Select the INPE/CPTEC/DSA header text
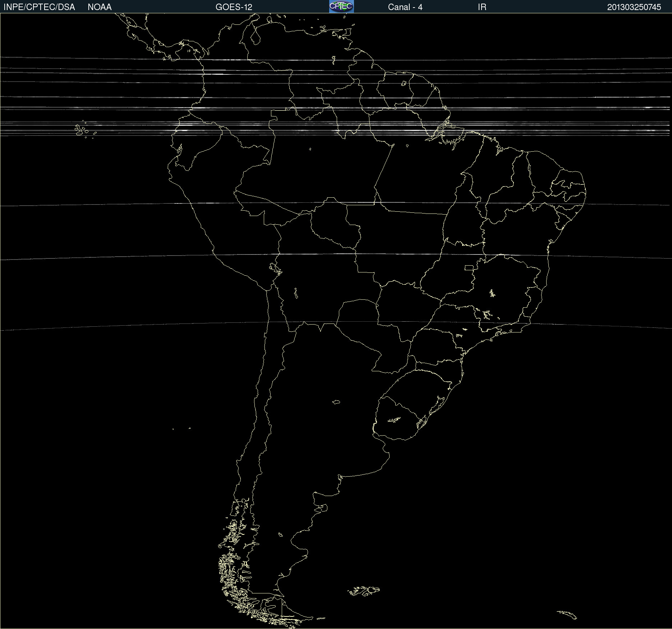The width and height of the screenshot is (672, 629). 39,7
